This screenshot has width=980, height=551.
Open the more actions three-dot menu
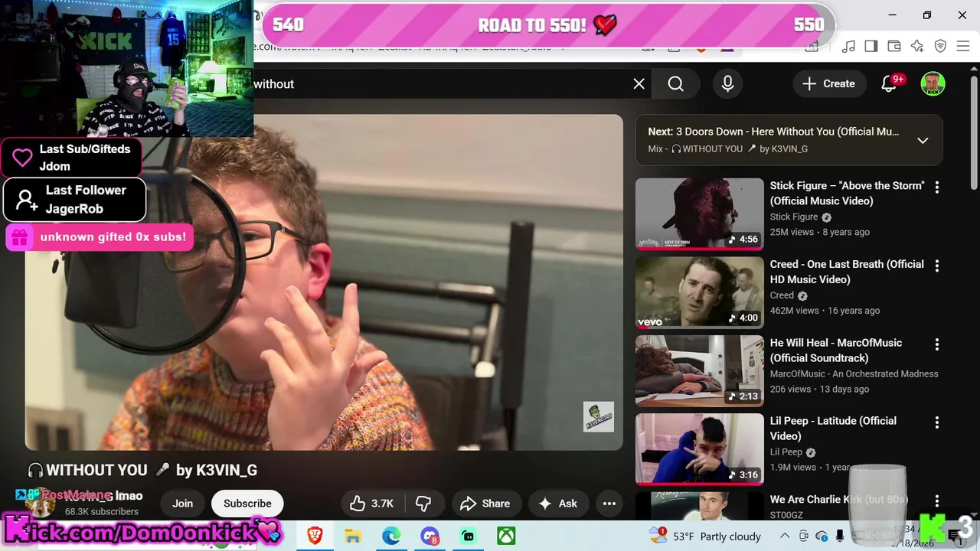tap(609, 504)
